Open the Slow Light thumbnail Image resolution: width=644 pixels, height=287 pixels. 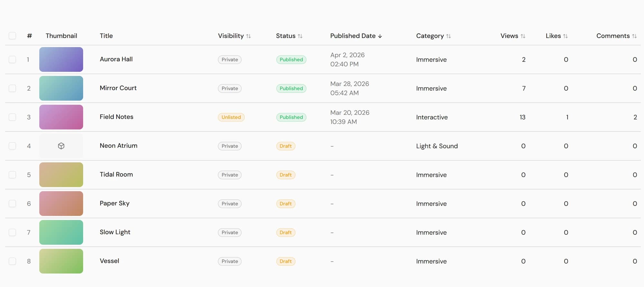pos(61,233)
